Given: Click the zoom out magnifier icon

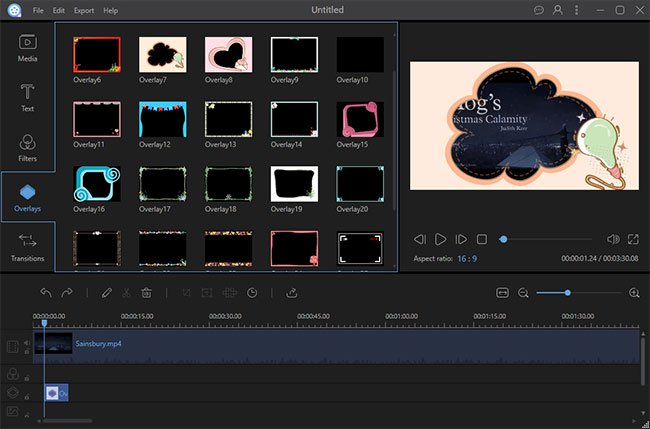Looking at the screenshot, I should click(523, 293).
